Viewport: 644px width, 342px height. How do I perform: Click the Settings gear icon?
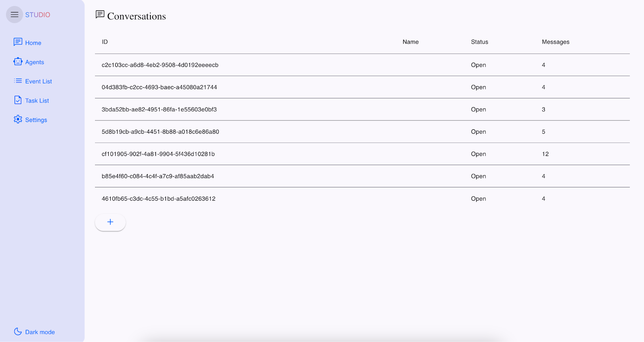[18, 120]
